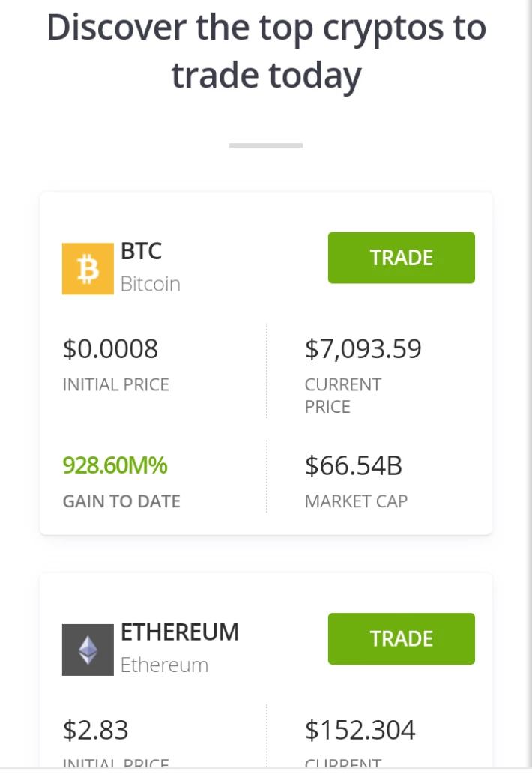Tap the TRADE button for BTC

[401, 258]
